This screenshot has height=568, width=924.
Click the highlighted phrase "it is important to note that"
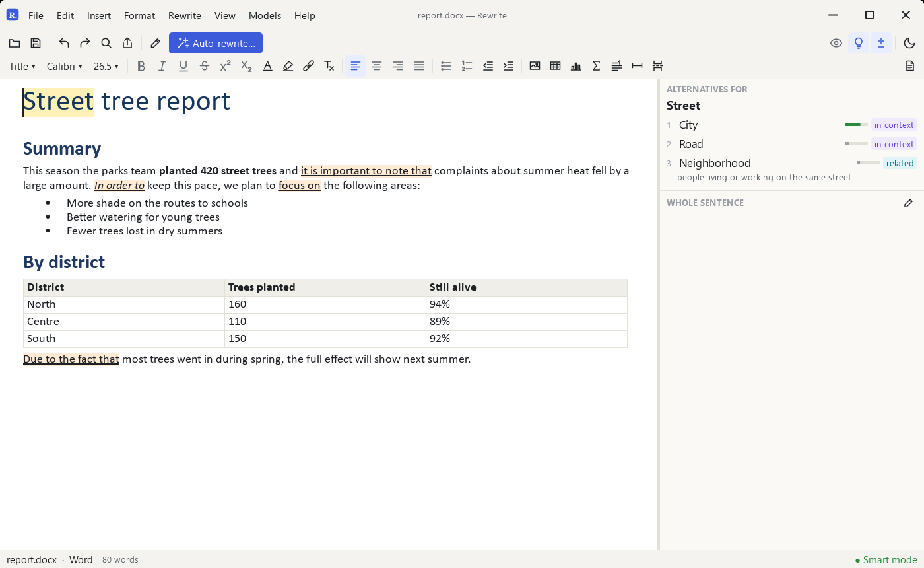(x=366, y=171)
